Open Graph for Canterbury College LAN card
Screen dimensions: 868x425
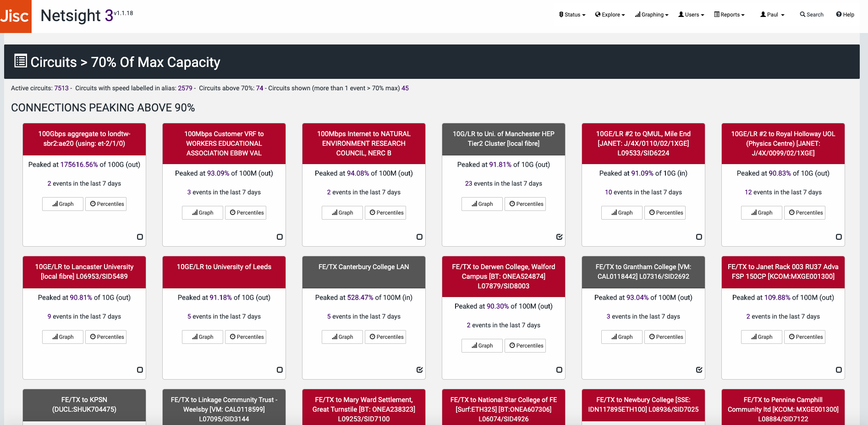[342, 337]
